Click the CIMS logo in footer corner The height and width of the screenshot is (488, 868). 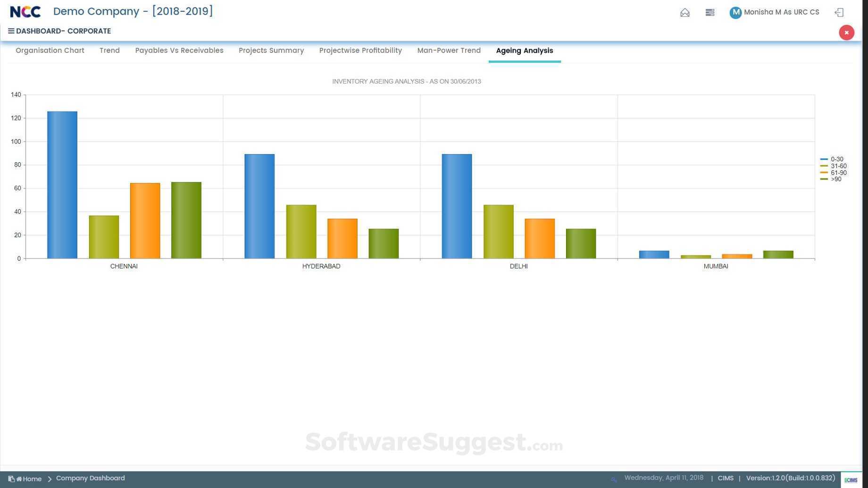click(x=851, y=480)
